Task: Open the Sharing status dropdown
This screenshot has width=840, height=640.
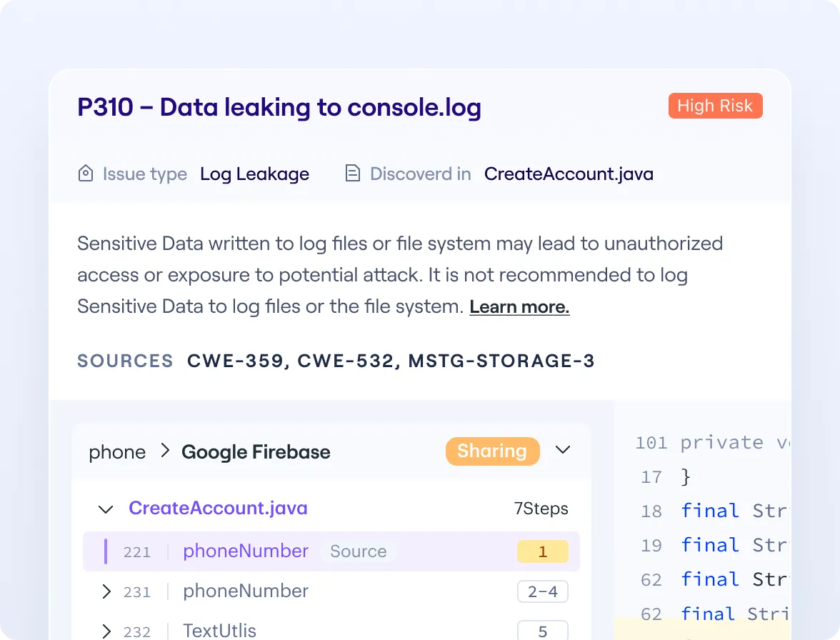Action: (x=563, y=451)
